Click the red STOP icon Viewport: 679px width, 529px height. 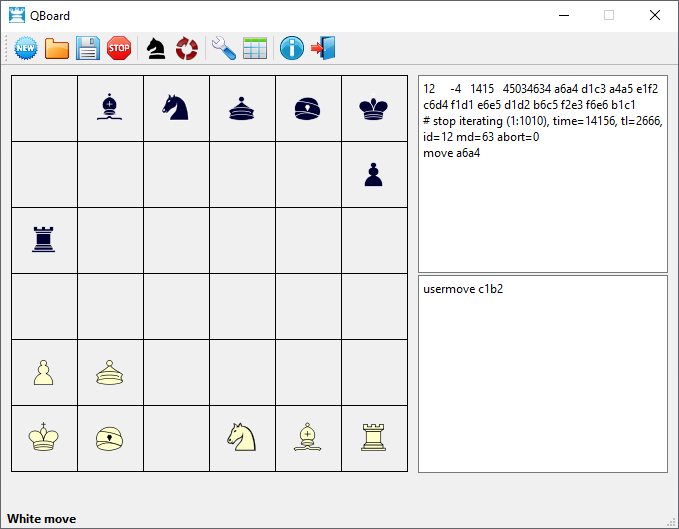click(119, 48)
